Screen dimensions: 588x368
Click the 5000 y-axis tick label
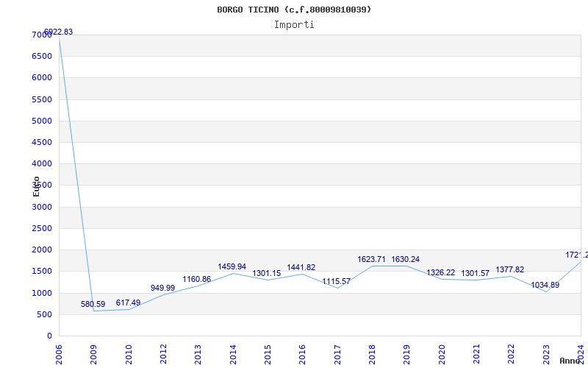43,121
